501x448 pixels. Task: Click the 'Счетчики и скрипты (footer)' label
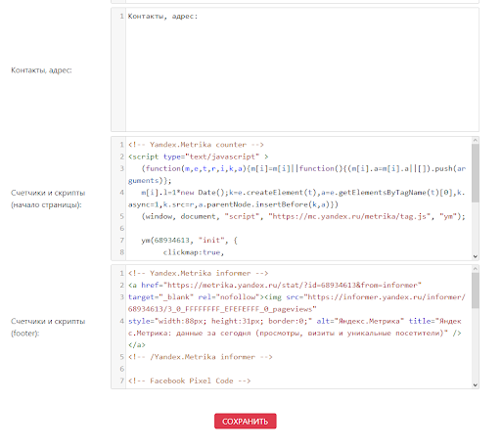pos(48,327)
